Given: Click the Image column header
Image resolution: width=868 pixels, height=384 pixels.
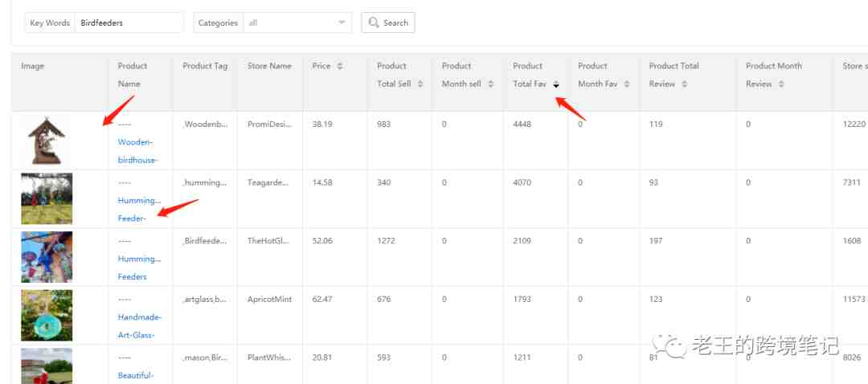Looking at the screenshot, I should [x=33, y=66].
